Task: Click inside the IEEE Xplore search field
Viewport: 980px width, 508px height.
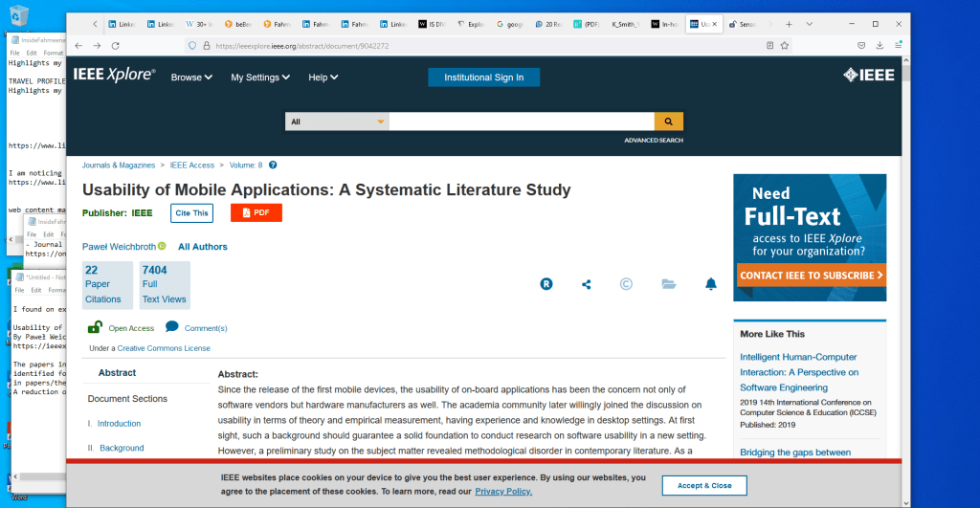Action: pos(521,121)
